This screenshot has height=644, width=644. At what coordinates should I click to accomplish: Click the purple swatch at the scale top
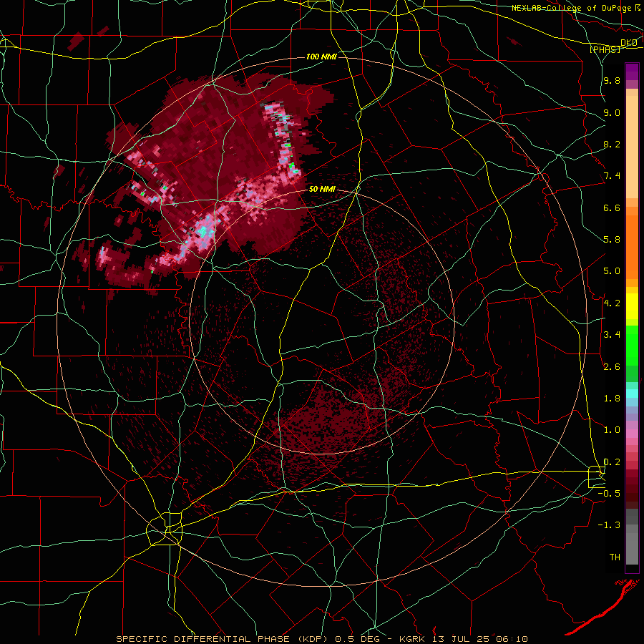[x=632, y=72]
